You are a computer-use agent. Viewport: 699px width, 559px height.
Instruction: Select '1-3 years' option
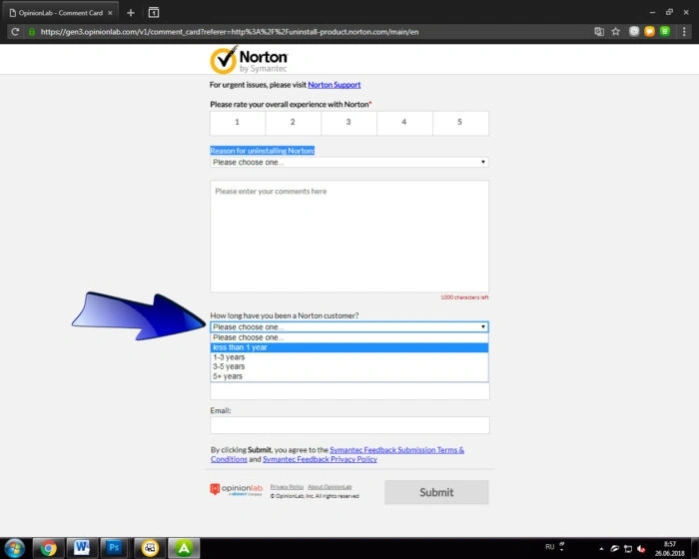pyautogui.click(x=349, y=357)
